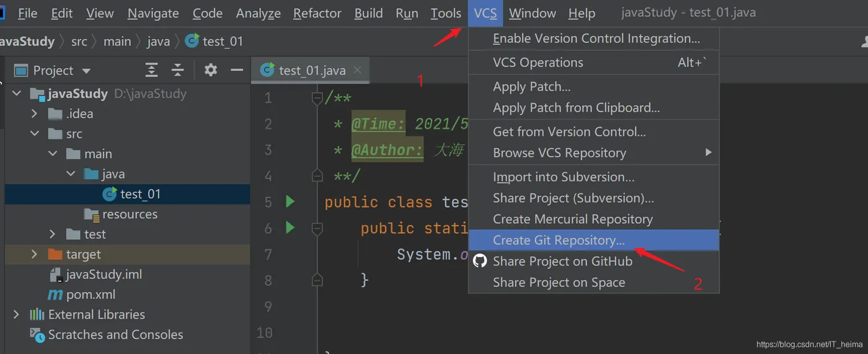This screenshot has height=354, width=868.
Task: Choose Create Git Repository from VCS menu
Action: coord(559,240)
